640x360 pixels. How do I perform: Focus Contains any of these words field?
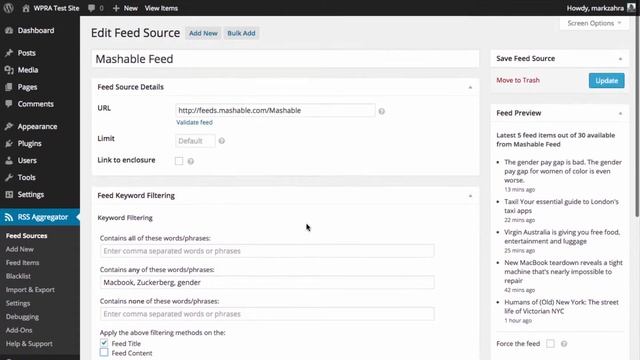[x=267, y=282]
